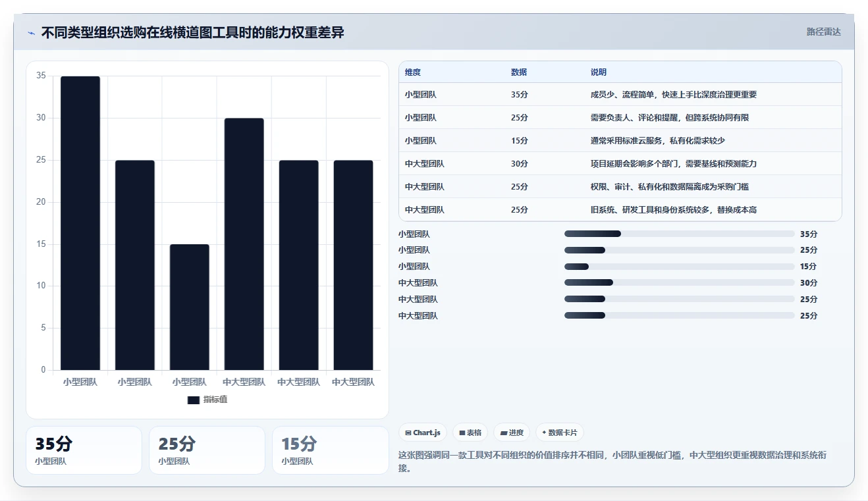This screenshot has height=501, width=868.
Task: Click the 小型团队 progress bar showing 25分
Action: coord(680,250)
